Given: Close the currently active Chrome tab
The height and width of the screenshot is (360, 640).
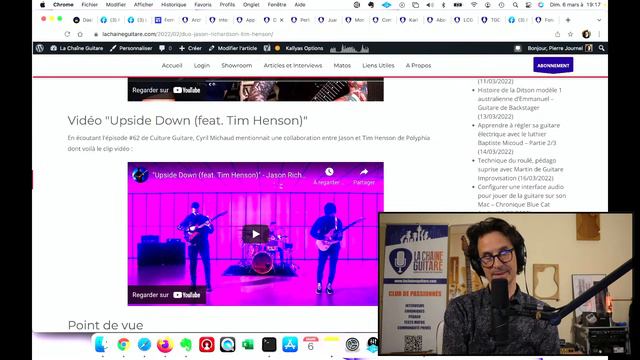Looking at the screenshot, I should pyautogui.click(x=281, y=20).
